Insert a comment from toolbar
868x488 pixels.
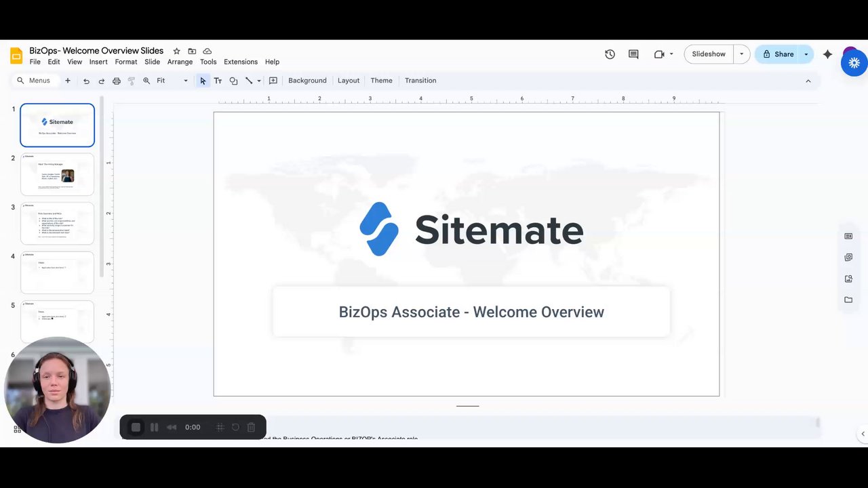[273, 81]
